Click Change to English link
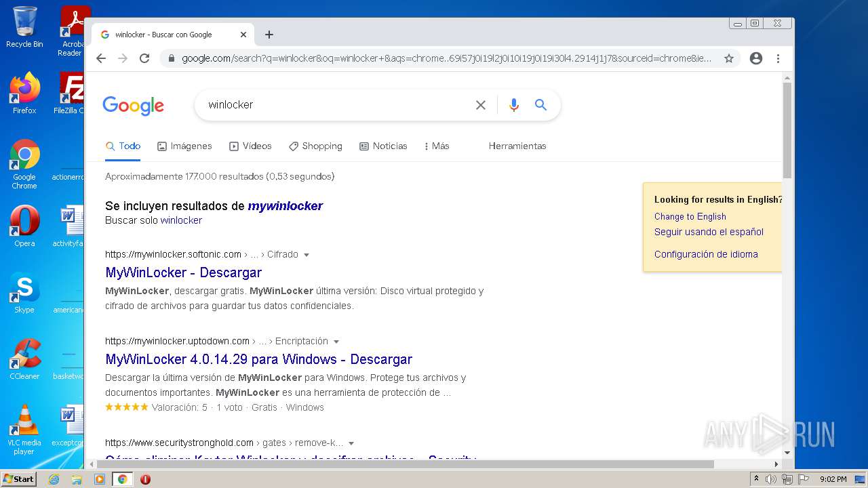Image resolution: width=868 pixels, height=488 pixels. [x=690, y=217]
